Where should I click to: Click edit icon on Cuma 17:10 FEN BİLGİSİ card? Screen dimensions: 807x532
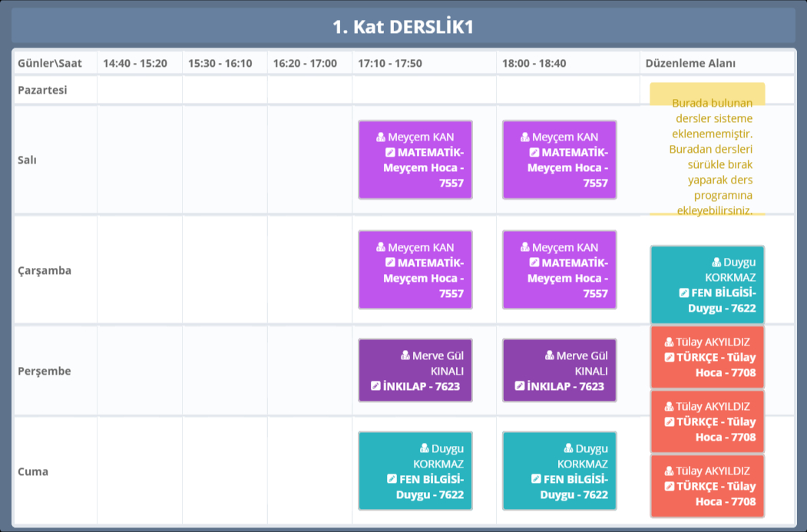click(x=392, y=479)
